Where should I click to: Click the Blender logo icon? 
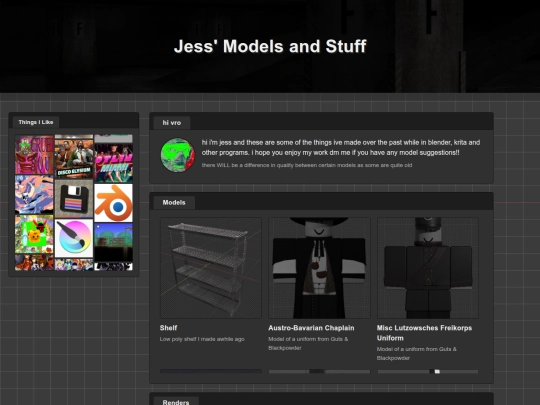tap(113, 203)
